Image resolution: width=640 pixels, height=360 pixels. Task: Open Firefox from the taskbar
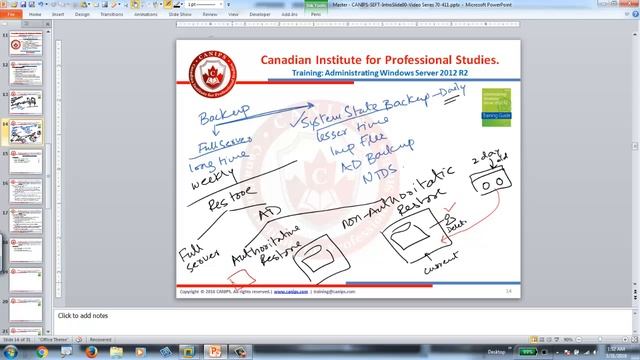click(91, 352)
